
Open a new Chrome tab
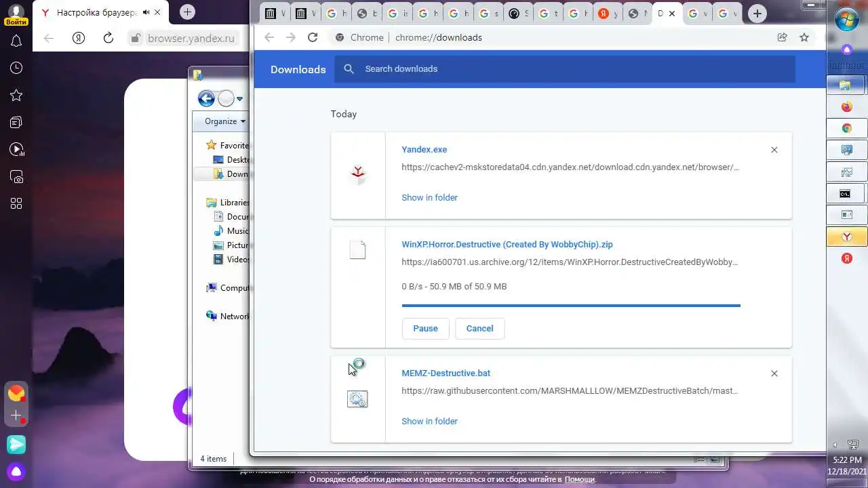tap(757, 13)
